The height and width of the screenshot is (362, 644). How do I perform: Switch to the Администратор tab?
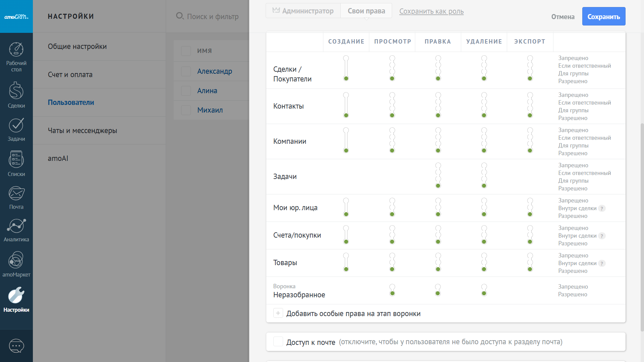303,11
